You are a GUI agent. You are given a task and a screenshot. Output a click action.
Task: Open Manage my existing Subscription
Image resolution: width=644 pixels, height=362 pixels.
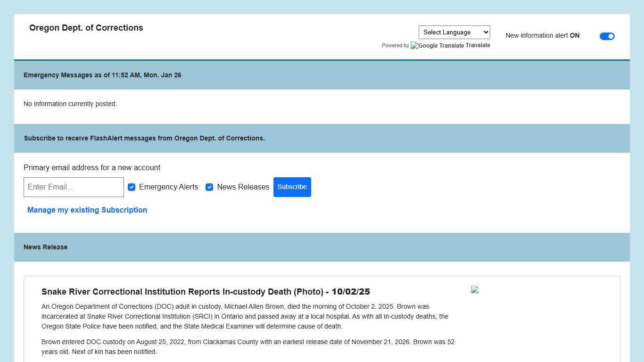click(x=87, y=210)
